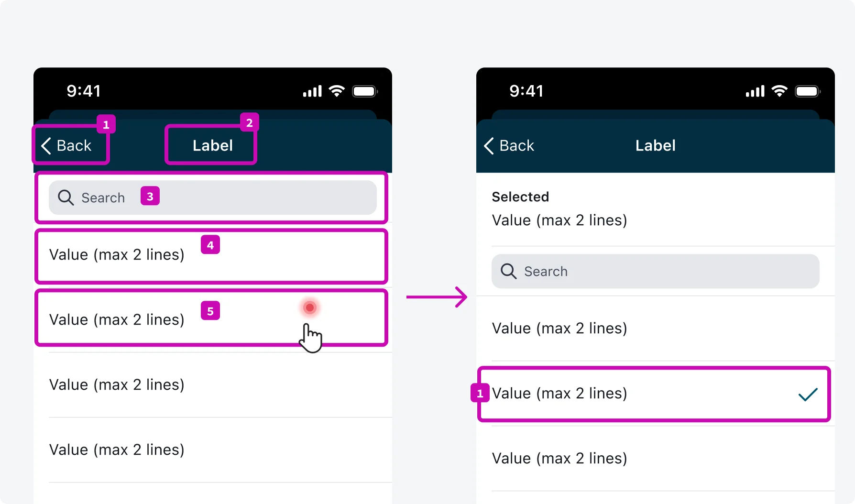Tap the Back text on right phone
Viewport: 855px width, 504px height.
coord(516,145)
